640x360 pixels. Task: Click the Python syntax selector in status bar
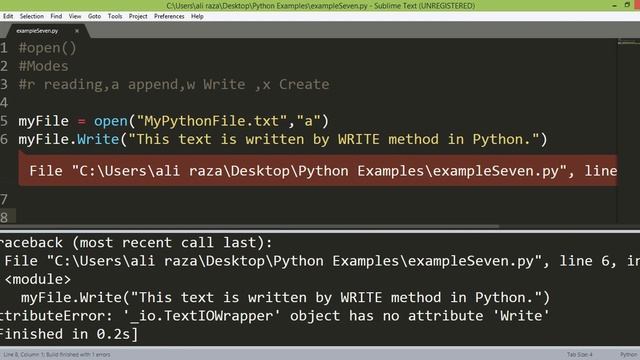628,354
